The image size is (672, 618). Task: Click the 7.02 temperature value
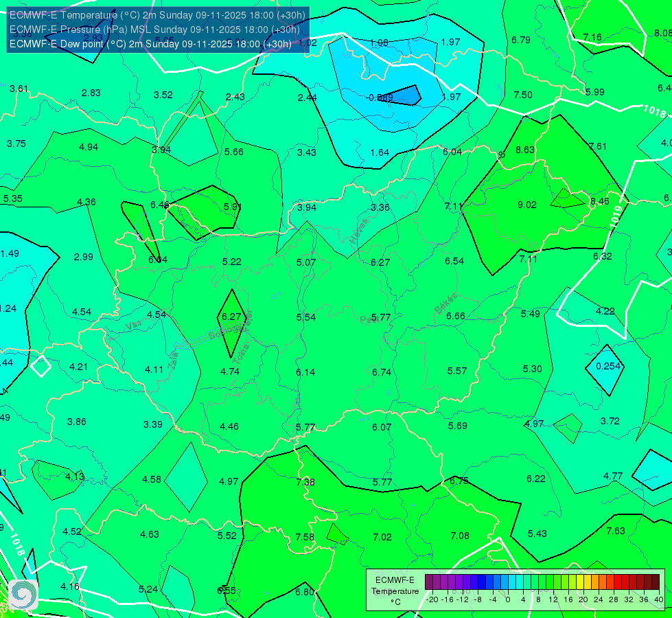[x=382, y=537]
